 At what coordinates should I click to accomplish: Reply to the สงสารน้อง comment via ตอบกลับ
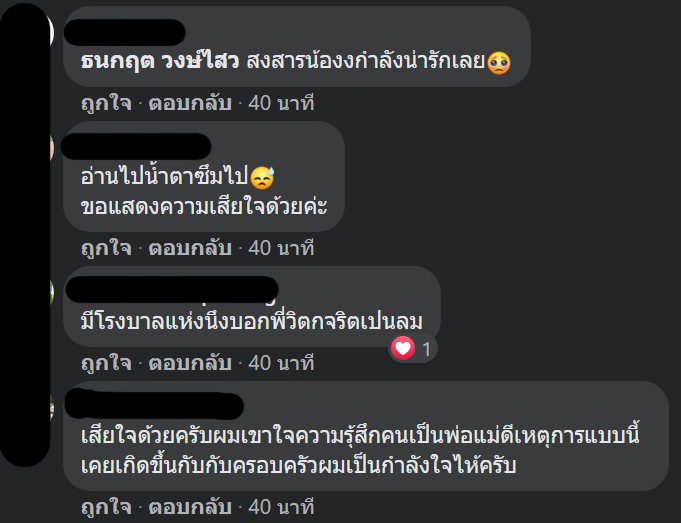click(190, 103)
